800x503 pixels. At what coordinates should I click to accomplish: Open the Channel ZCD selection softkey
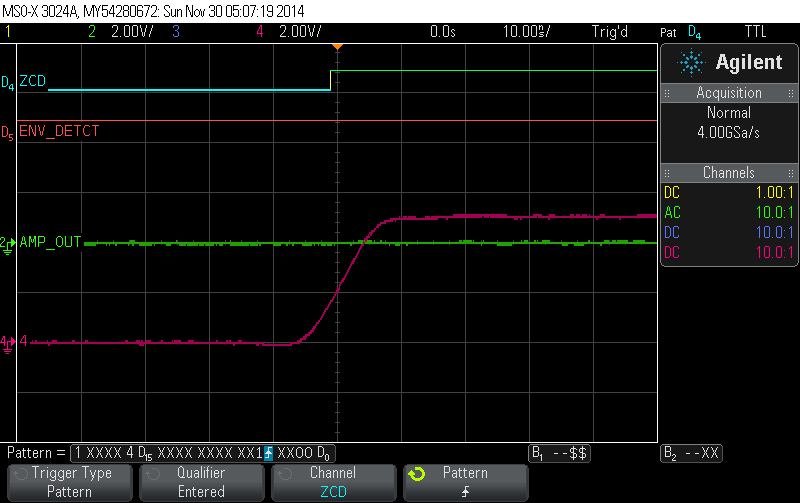point(332,482)
